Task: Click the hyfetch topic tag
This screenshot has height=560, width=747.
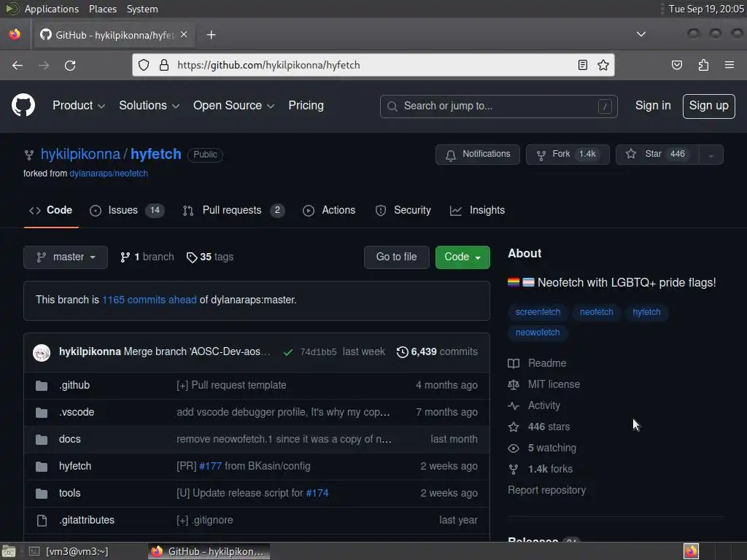Action: click(646, 312)
